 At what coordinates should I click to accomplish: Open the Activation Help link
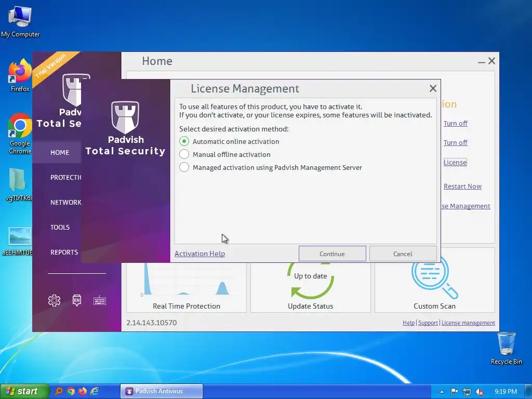[x=199, y=254]
